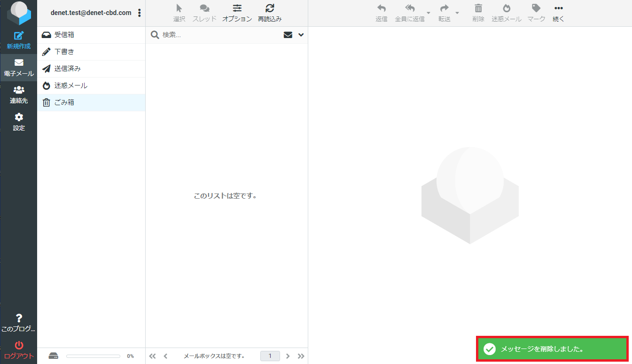This screenshot has height=364, width=632.
Task: Click the 全員に返信 reply-all button
Action: point(410,13)
